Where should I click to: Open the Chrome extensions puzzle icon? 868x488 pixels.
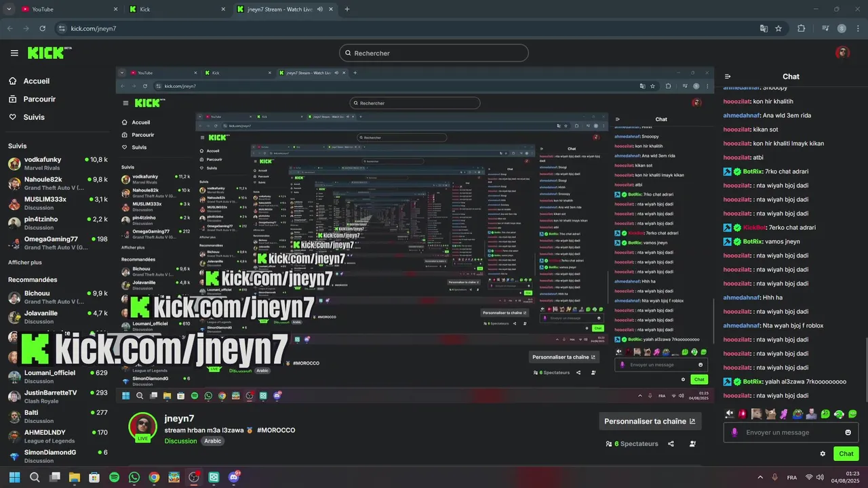802,28
